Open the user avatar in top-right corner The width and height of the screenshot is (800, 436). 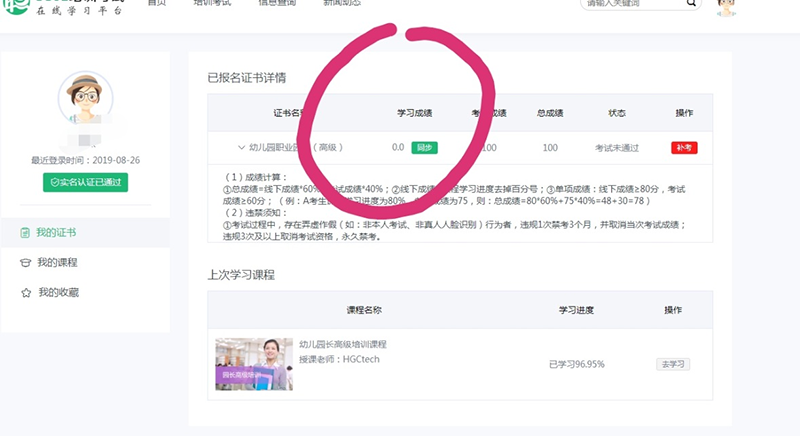[729, 7]
